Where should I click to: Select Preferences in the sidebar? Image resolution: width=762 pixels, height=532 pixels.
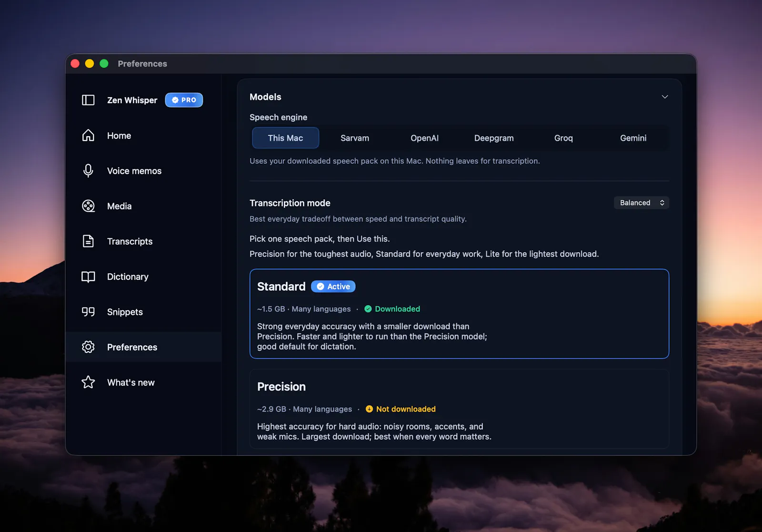143,347
